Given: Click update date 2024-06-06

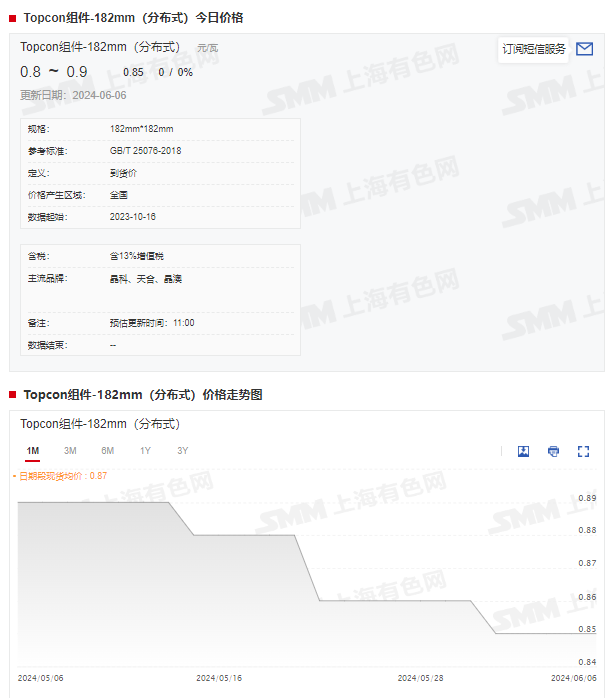Looking at the screenshot, I should pyautogui.click(x=99, y=95).
